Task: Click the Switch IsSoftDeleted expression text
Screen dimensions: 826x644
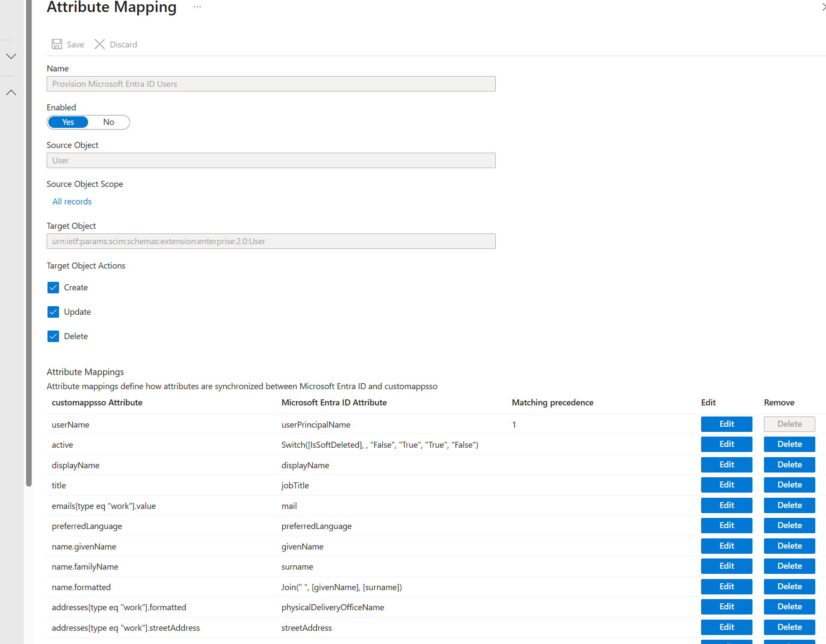Action: [x=380, y=445]
